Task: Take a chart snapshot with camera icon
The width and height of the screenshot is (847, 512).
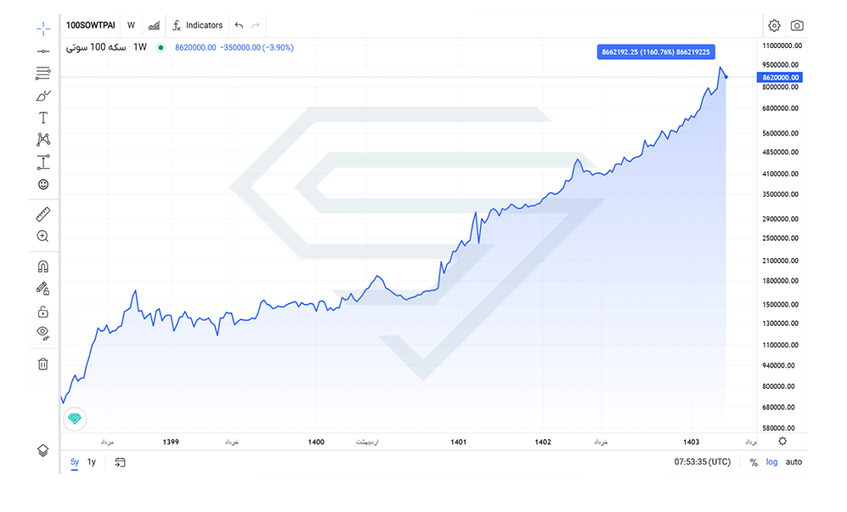Action: point(797,25)
